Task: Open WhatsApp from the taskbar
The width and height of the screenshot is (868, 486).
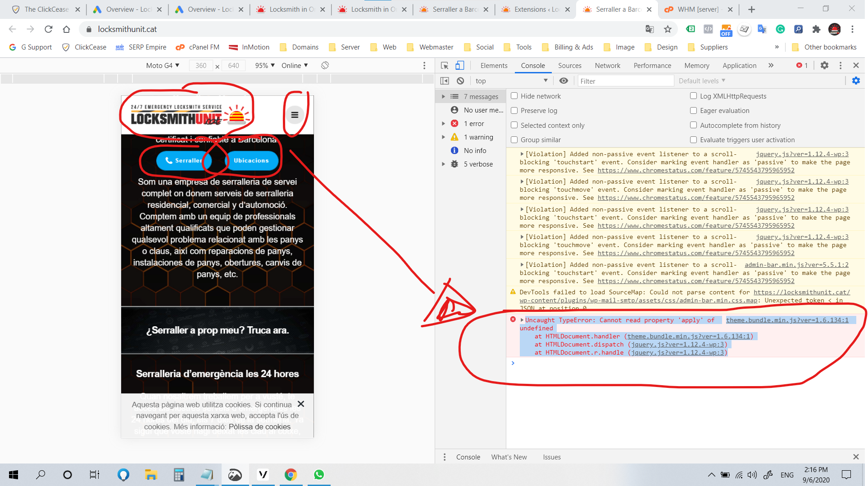Action: [319, 475]
